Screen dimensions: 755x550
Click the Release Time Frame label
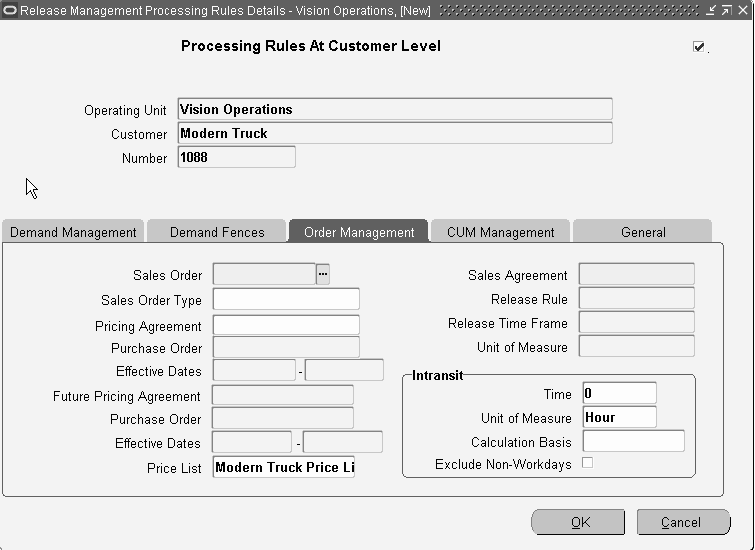[x=508, y=323]
